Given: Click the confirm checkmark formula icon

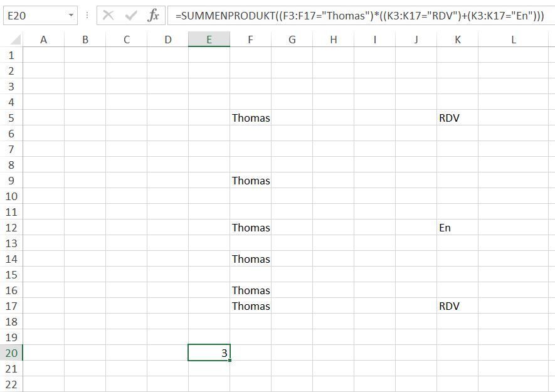Looking at the screenshot, I should (x=131, y=15).
